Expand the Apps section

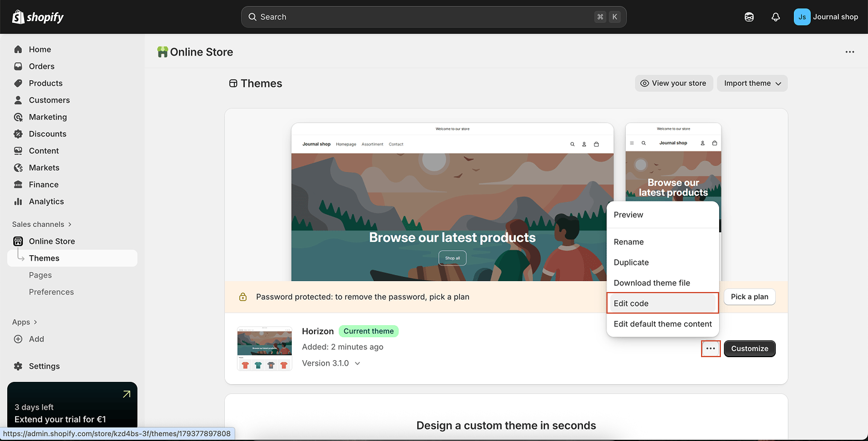point(25,322)
